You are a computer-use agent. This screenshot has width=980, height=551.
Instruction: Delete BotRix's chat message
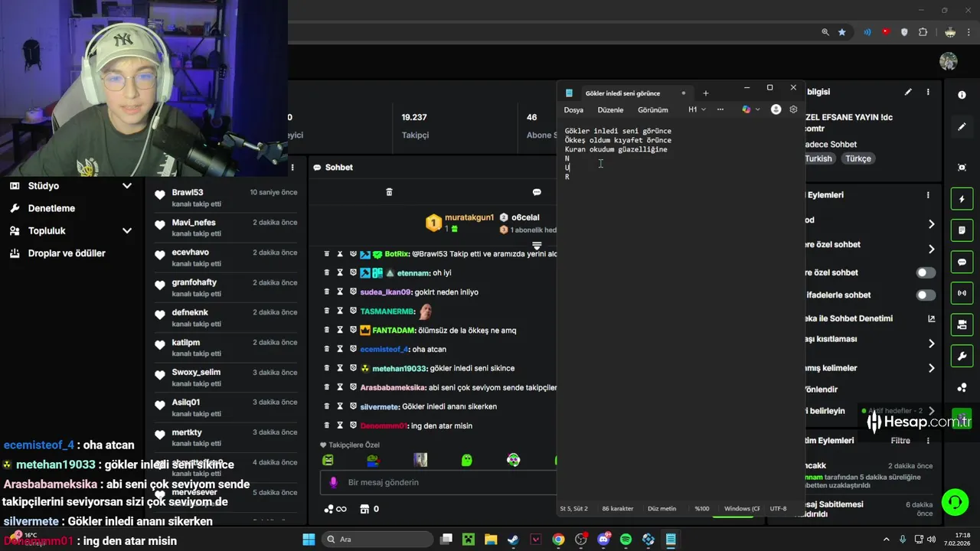tap(327, 253)
